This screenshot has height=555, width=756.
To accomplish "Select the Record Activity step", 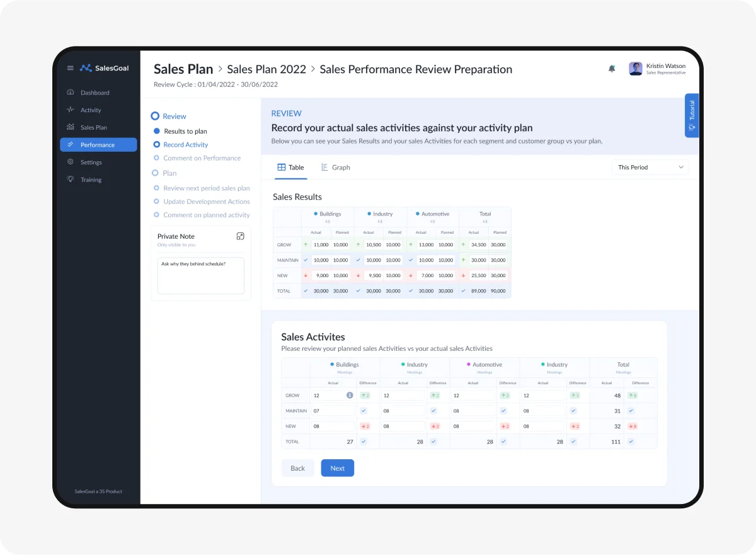I will 185,145.
